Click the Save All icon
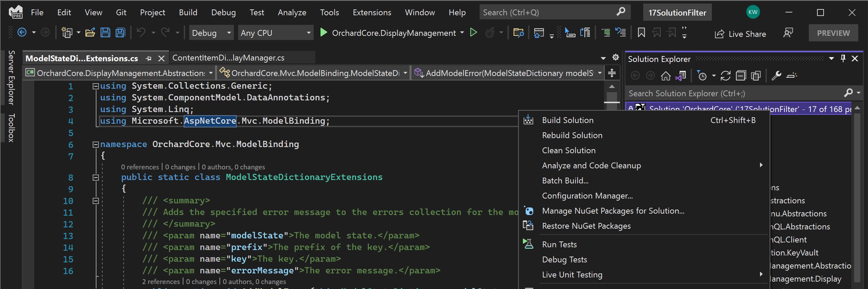868x289 pixels. tap(120, 33)
